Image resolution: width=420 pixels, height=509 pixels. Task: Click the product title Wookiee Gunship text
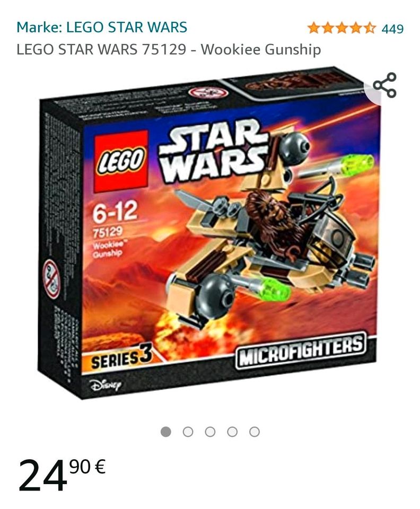pyautogui.click(x=260, y=50)
